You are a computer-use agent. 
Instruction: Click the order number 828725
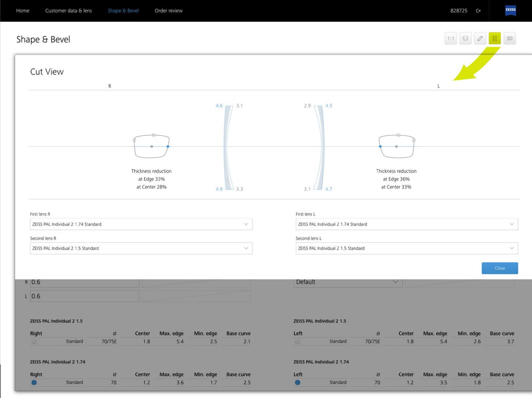[459, 11]
